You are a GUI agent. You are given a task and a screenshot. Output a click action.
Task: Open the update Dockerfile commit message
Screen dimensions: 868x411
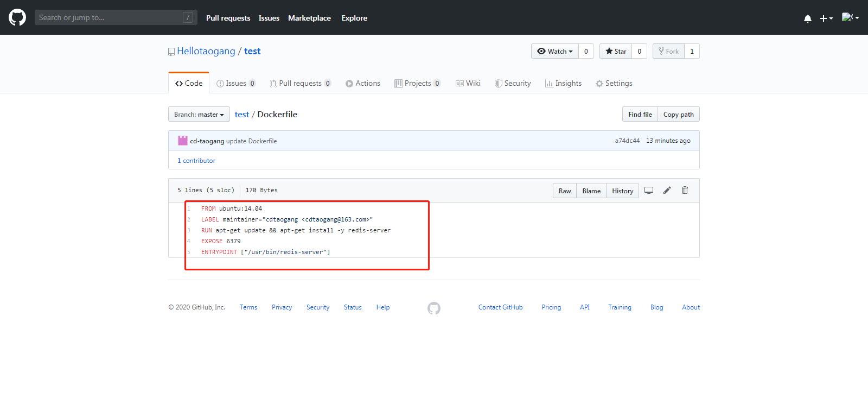252,141
